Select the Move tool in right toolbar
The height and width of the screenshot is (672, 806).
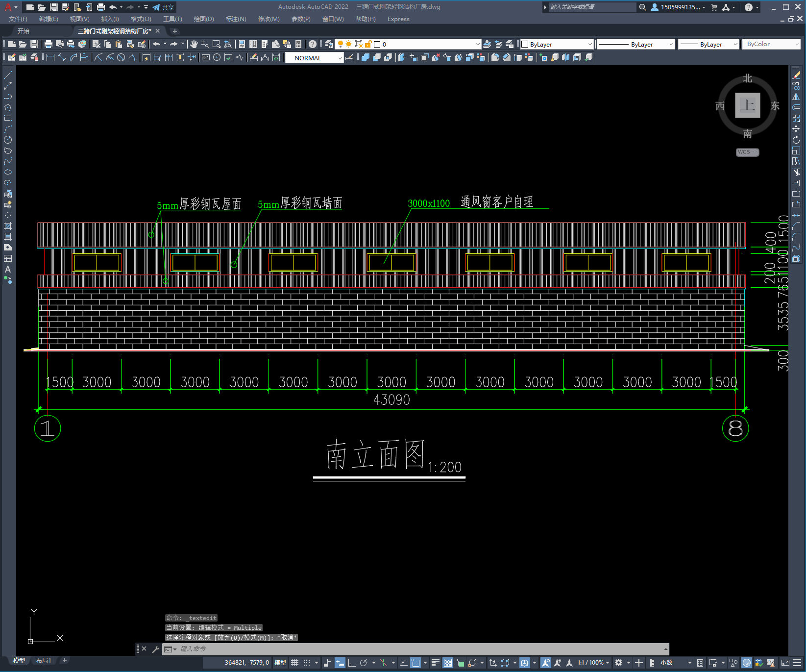(x=796, y=129)
